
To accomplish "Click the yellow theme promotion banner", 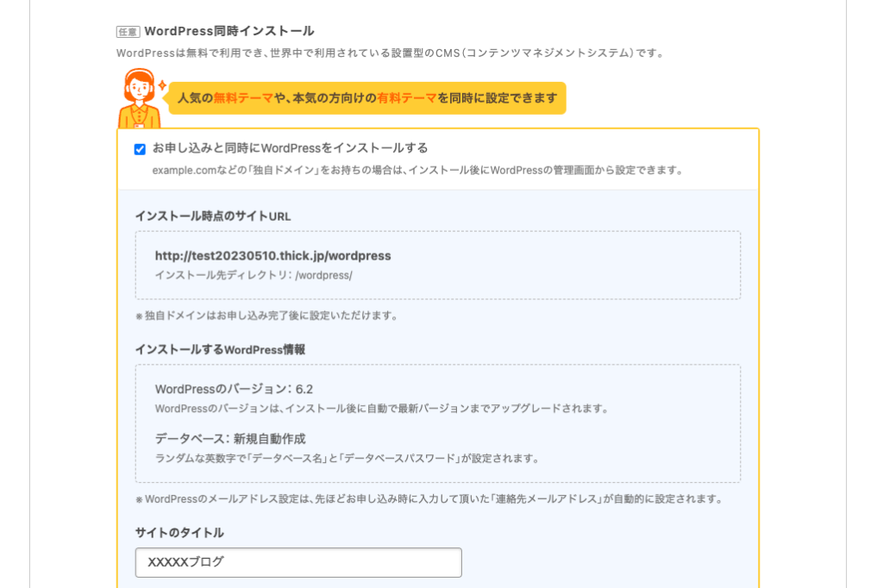I will [367, 98].
